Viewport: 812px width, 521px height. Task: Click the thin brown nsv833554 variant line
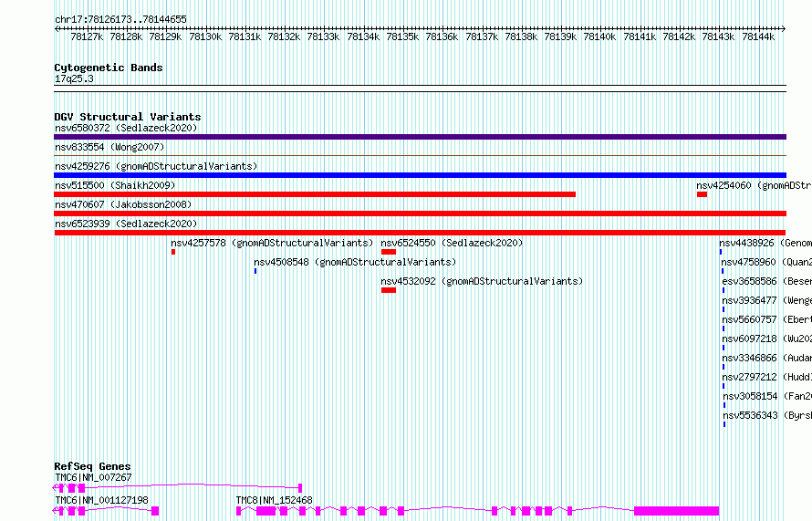coord(420,155)
